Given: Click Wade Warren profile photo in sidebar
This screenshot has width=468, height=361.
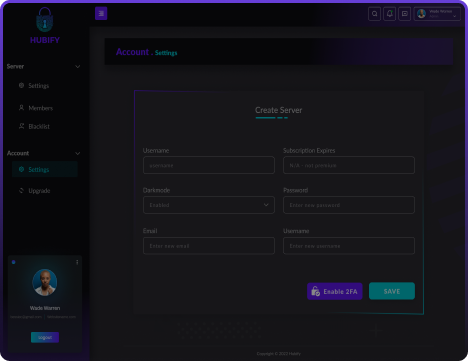Looking at the screenshot, I should [45, 282].
